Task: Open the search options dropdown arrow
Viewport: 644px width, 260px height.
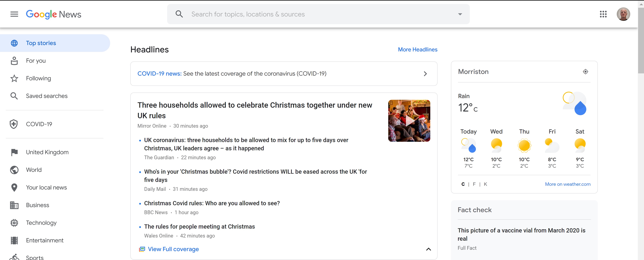Action: (460, 14)
